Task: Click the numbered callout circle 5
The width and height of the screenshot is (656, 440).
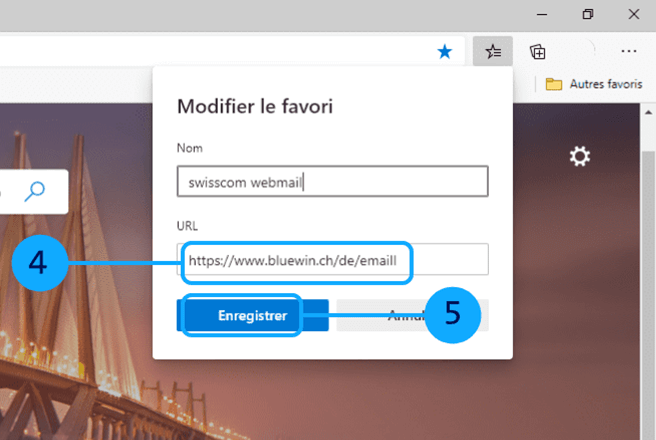Action: point(452,314)
